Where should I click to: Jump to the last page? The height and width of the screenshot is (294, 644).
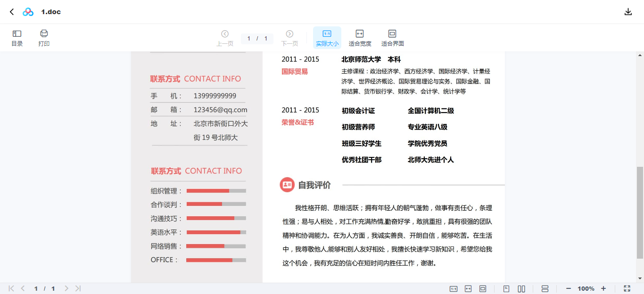coord(77,288)
